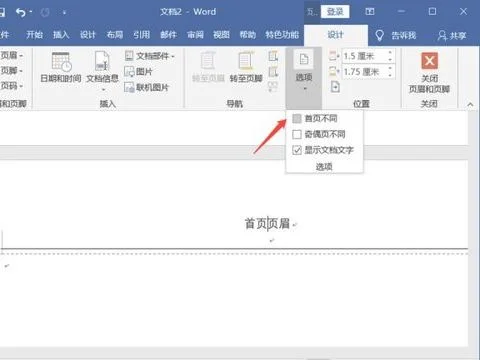Screen dimensions: 480x360
Task: Open the 帮助 tab
Action: [248, 35]
